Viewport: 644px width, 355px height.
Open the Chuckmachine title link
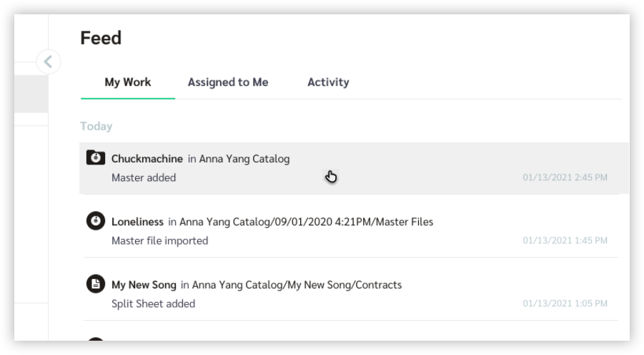[x=147, y=159]
